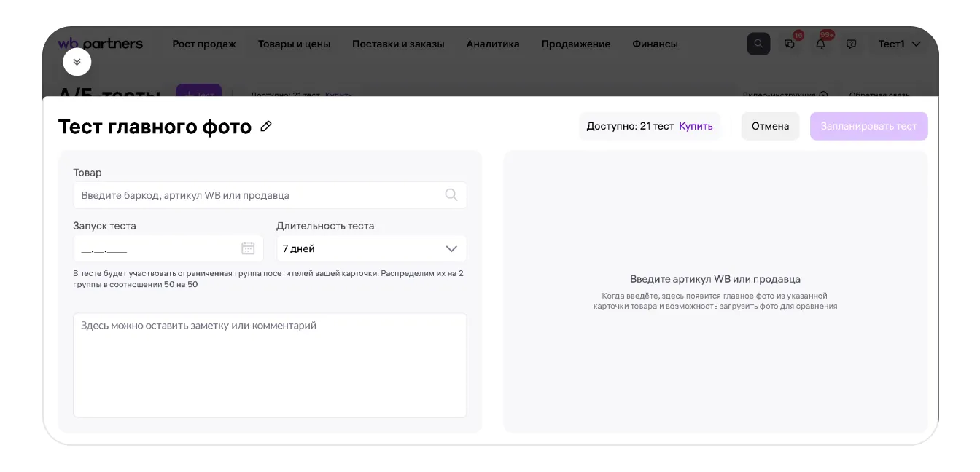Image resolution: width=980 pixels, height=472 pixels.
Task: Open calendar picker in Запуск теста field
Action: point(248,248)
